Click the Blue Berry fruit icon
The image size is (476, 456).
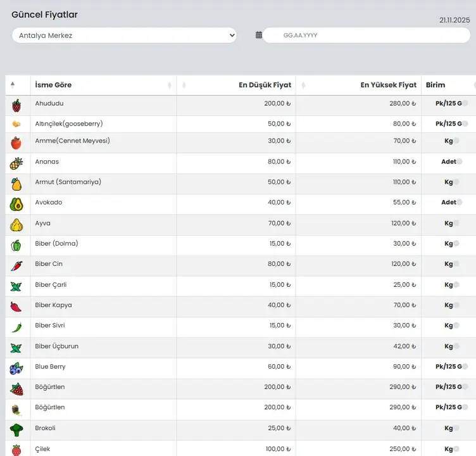(16, 368)
